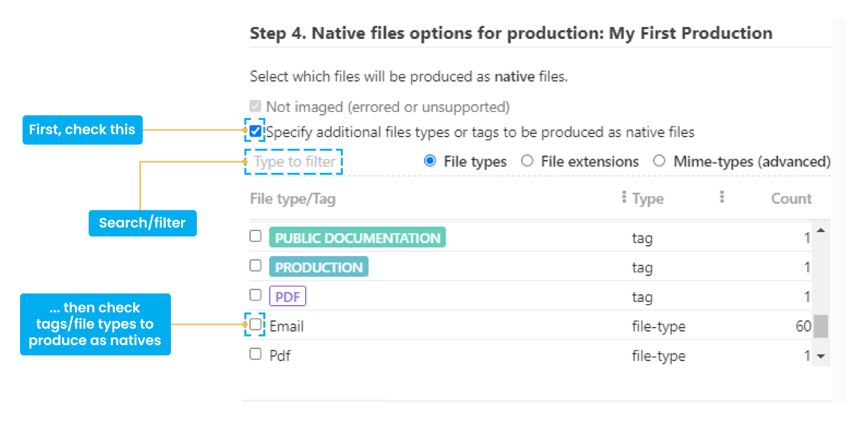Viewport: 868px width, 431px height.
Task: Select the File types radio button
Action: tap(430, 161)
